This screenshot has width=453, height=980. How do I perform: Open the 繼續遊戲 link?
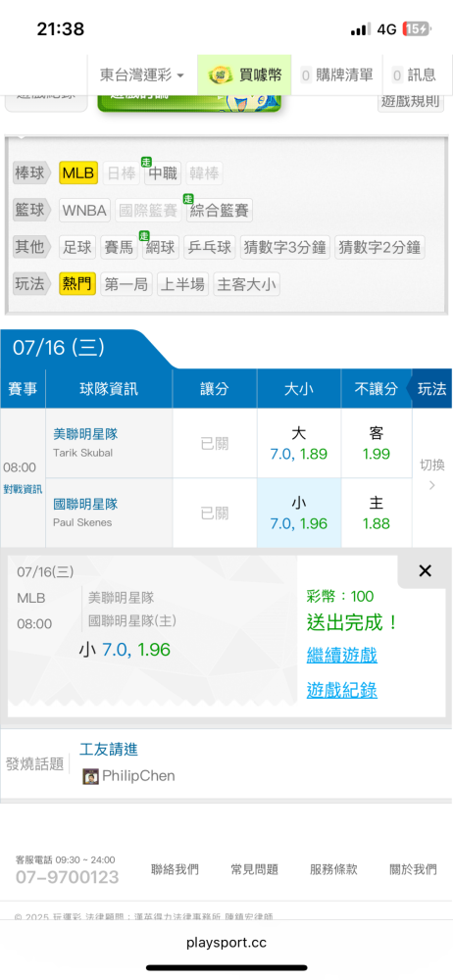click(x=341, y=656)
